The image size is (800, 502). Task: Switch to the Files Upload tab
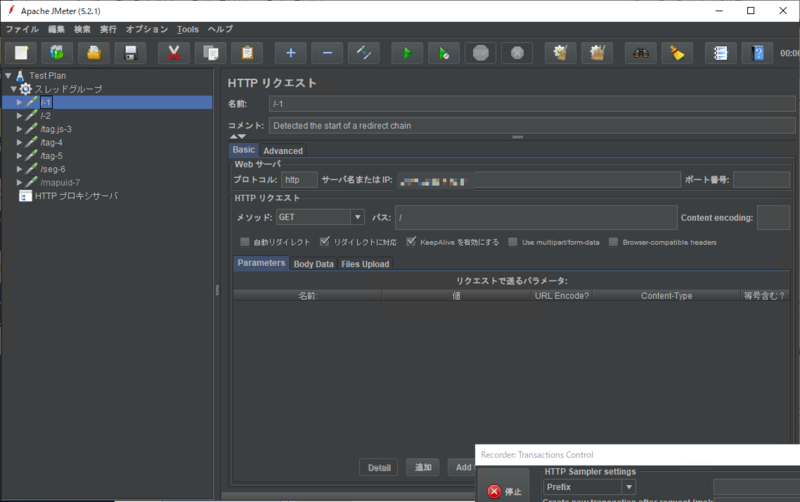(x=365, y=264)
